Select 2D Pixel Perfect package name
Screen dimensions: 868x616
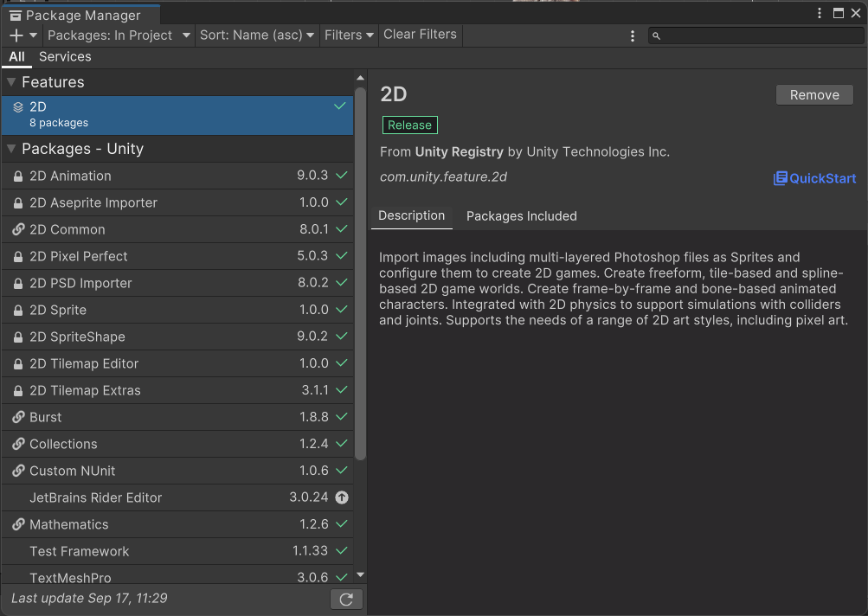tap(79, 256)
